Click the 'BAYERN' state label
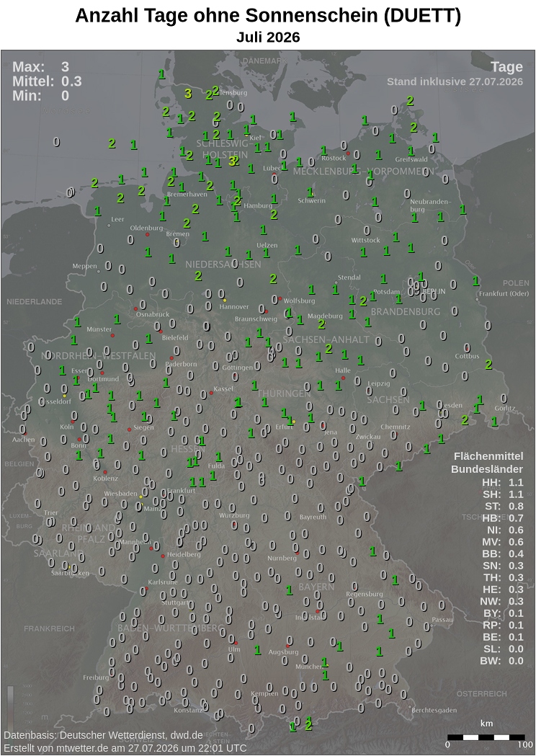536x756 pixels. [316, 587]
